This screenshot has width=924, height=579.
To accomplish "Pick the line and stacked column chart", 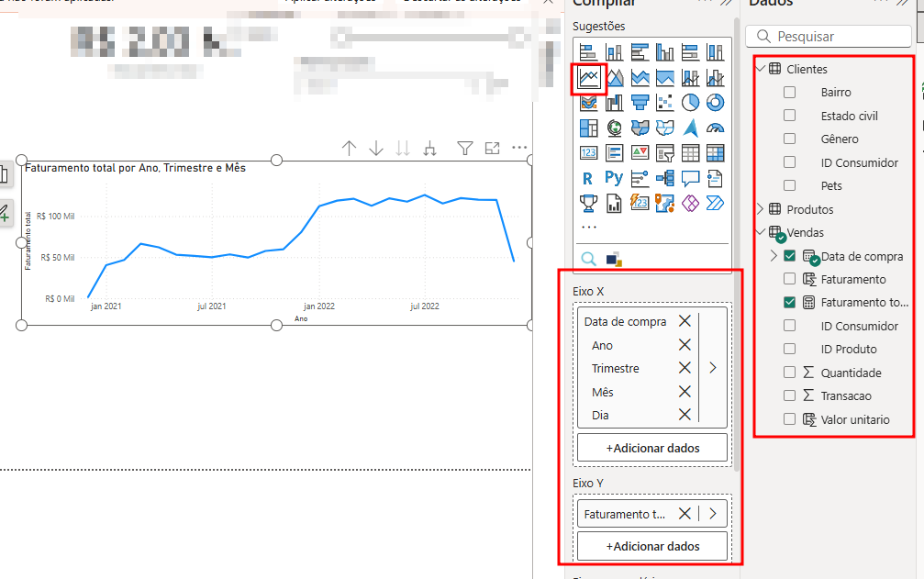I will [x=690, y=78].
